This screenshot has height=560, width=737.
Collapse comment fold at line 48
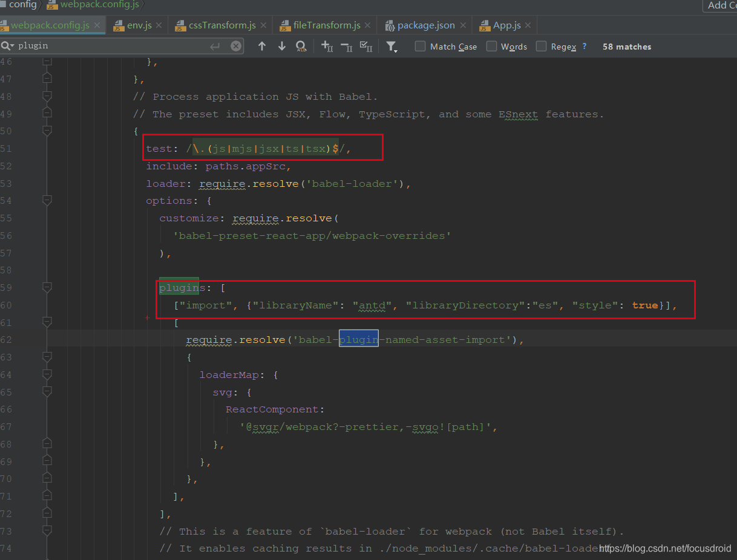47,96
